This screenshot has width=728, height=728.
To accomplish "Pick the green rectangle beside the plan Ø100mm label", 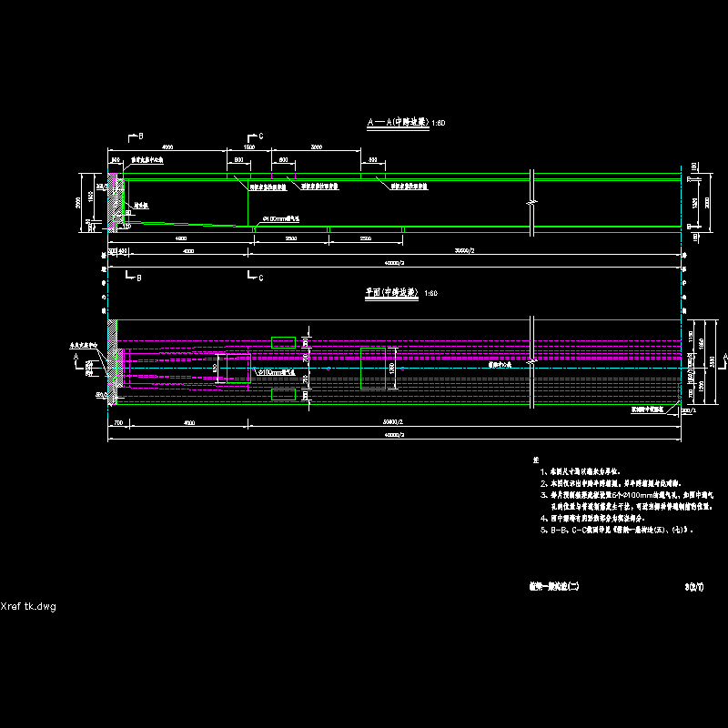I will [238, 369].
